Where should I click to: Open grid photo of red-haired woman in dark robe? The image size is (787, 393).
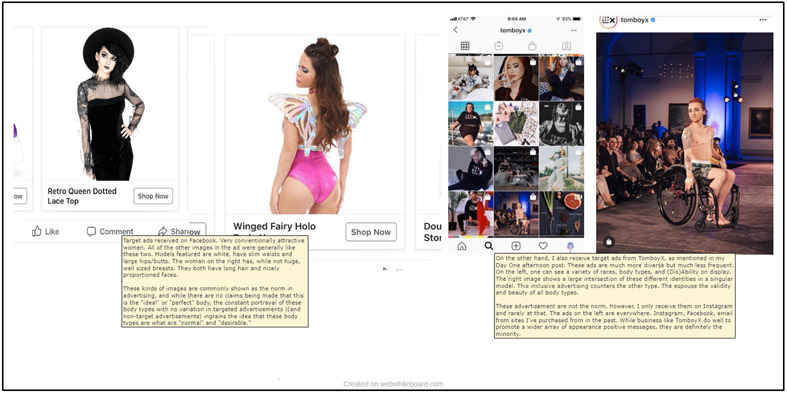click(561, 78)
